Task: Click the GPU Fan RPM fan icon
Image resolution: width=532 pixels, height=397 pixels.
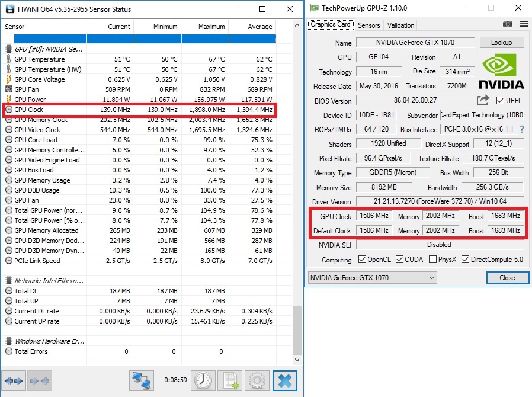Action: coord(9,89)
